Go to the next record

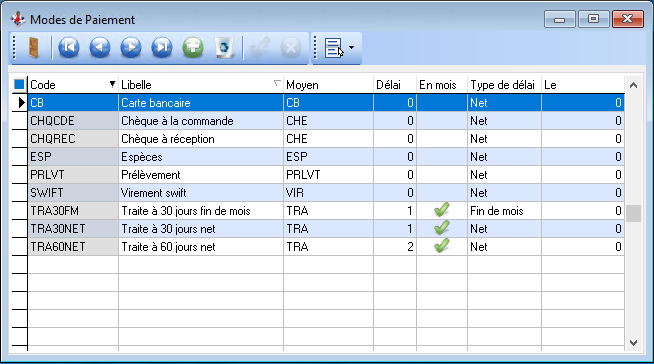[x=131, y=47]
